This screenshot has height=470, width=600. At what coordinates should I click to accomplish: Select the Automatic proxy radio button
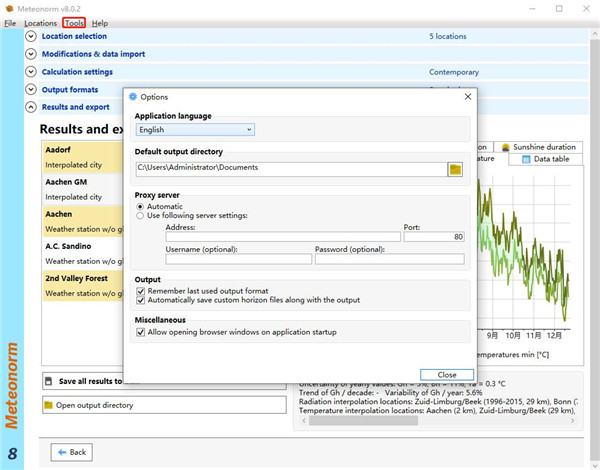tap(140, 207)
